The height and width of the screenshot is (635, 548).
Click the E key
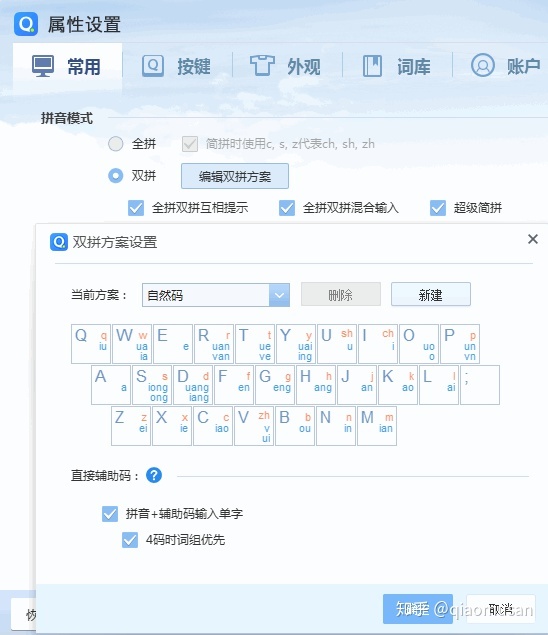pos(173,344)
